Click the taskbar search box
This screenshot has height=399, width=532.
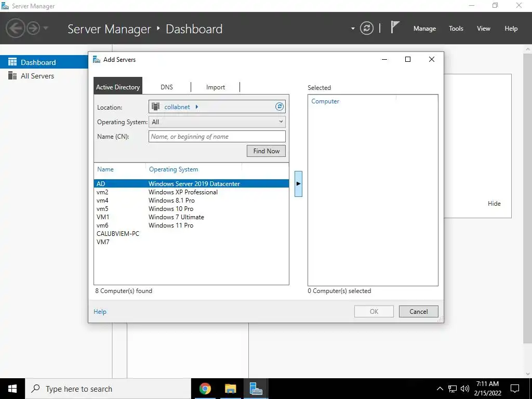108,389
